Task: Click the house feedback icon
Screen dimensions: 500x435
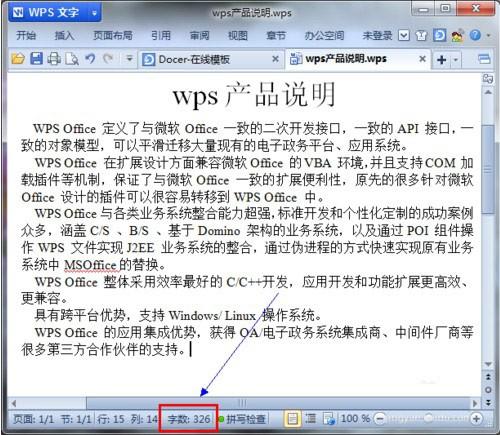Action: point(457,35)
